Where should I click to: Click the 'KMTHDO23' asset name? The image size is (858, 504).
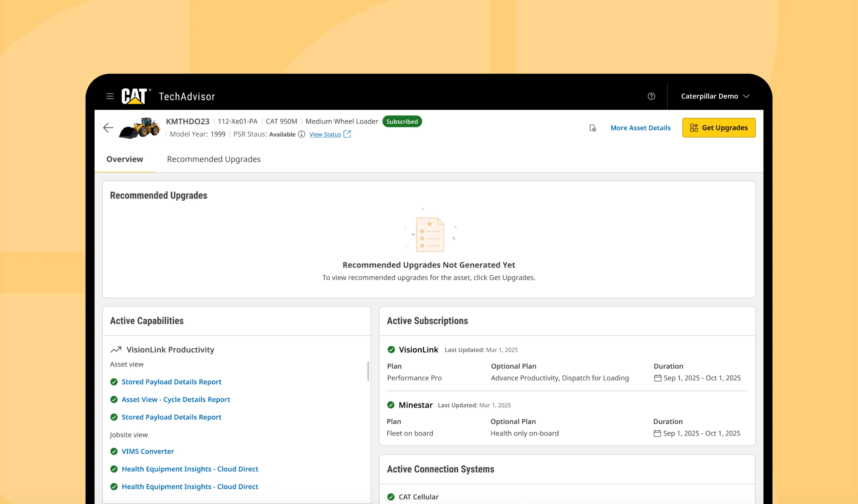[188, 121]
